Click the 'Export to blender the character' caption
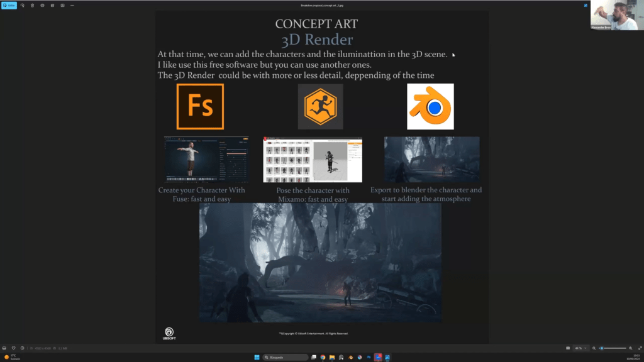The image size is (644, 362). click(426, 194)
